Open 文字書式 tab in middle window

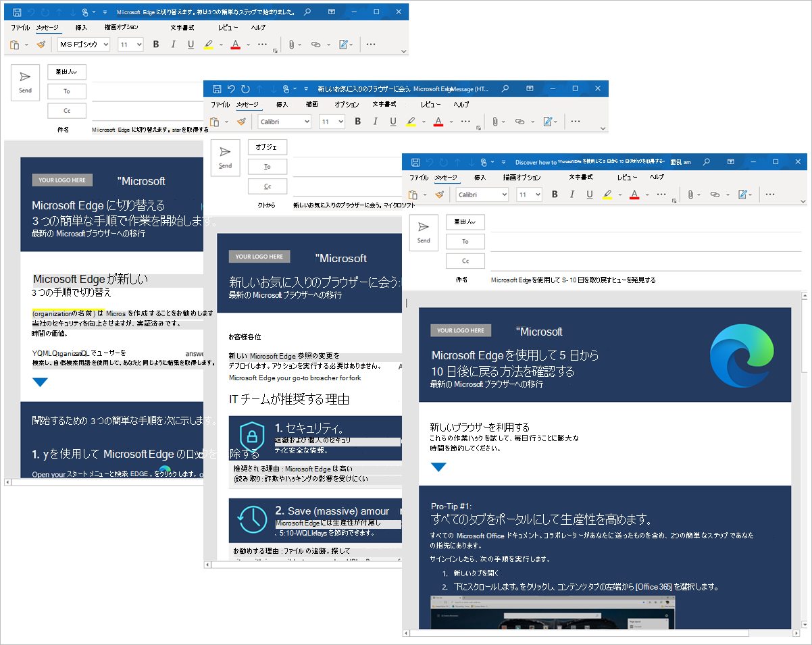point(385,105)
